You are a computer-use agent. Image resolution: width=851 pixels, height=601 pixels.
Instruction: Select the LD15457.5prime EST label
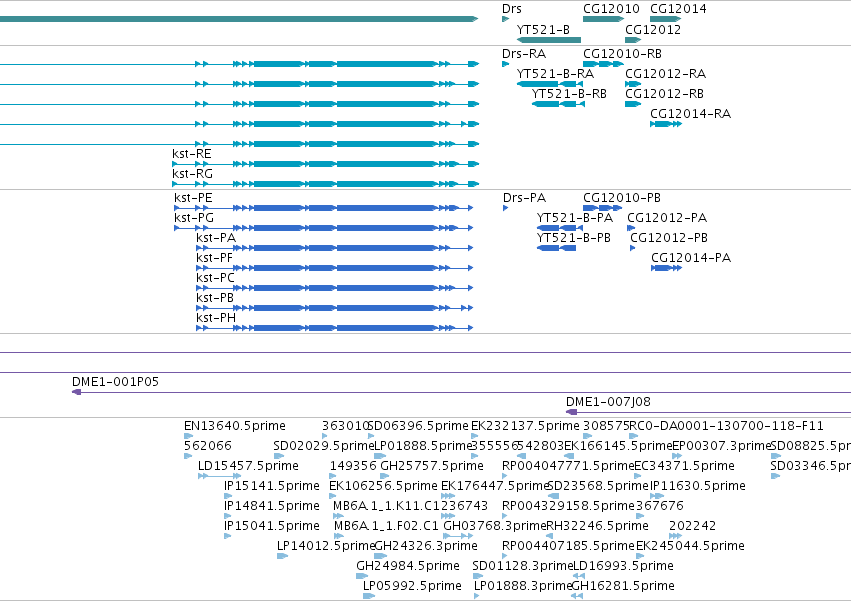point(248,466)
